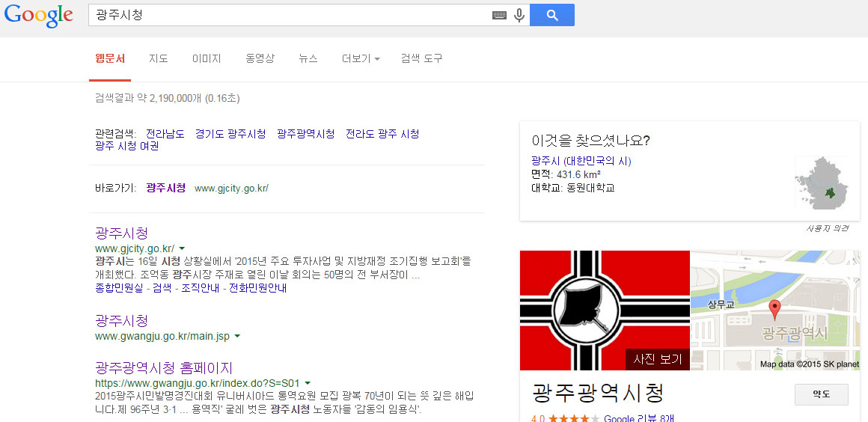Open the 광주광역시청 홈페이지 result

pos(164,367)
